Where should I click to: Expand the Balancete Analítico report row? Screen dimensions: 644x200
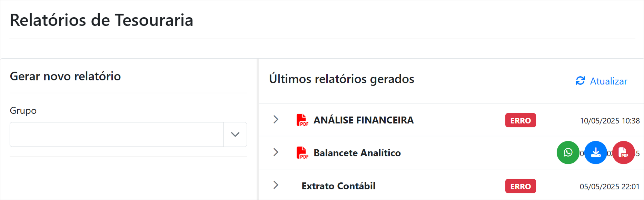[276, 152]
